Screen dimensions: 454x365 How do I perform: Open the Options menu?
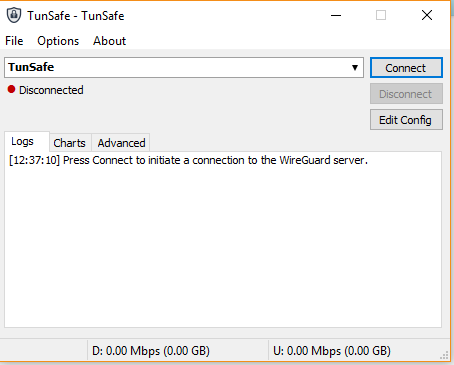(x=58, y=41)
